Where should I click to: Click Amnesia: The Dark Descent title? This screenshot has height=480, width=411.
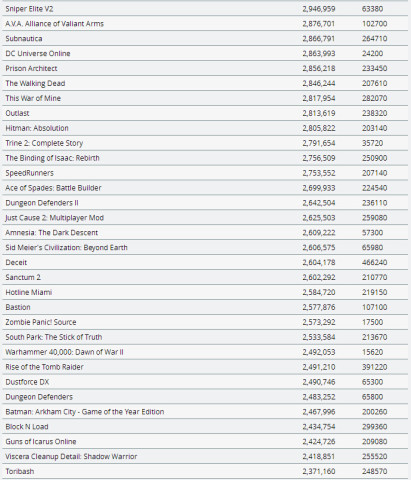(x=52, y=233)
